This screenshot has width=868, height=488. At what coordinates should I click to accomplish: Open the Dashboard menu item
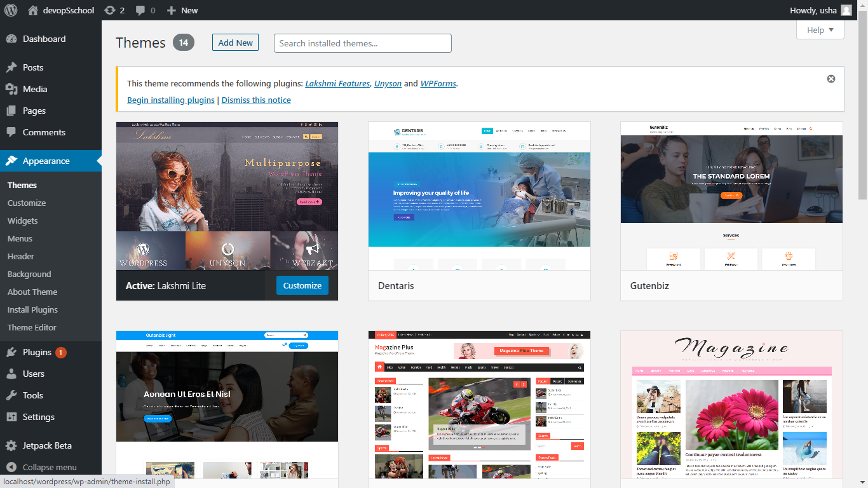[44, 39]
